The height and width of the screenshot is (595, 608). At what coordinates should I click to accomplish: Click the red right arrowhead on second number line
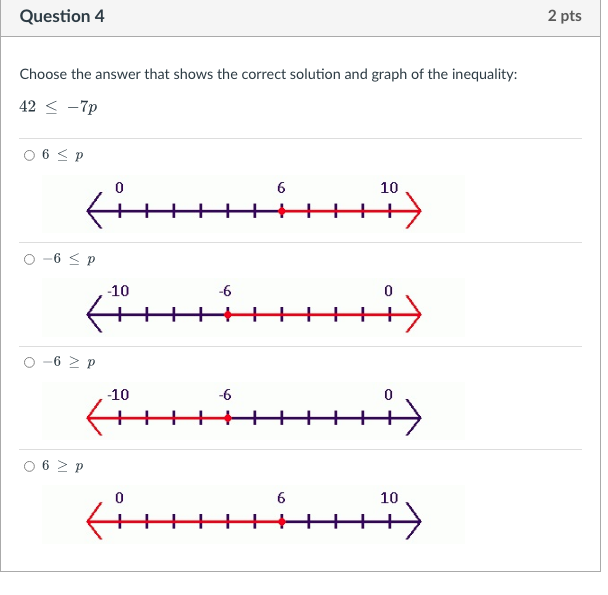coord(414,314)
